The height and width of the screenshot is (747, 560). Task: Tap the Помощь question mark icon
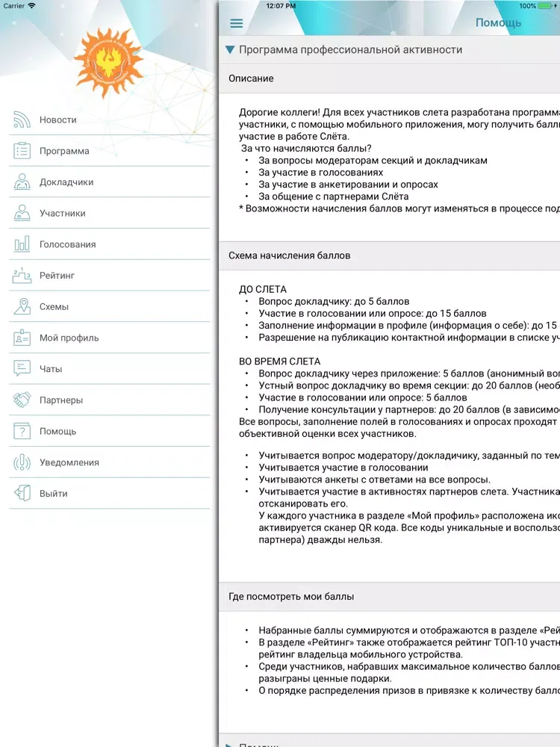pos(22,431)
